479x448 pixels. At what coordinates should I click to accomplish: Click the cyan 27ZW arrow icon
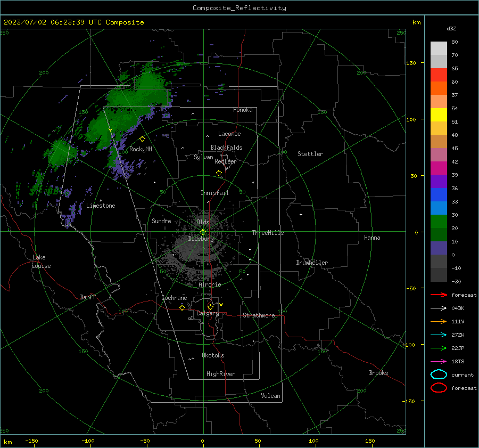pos(439,335)
